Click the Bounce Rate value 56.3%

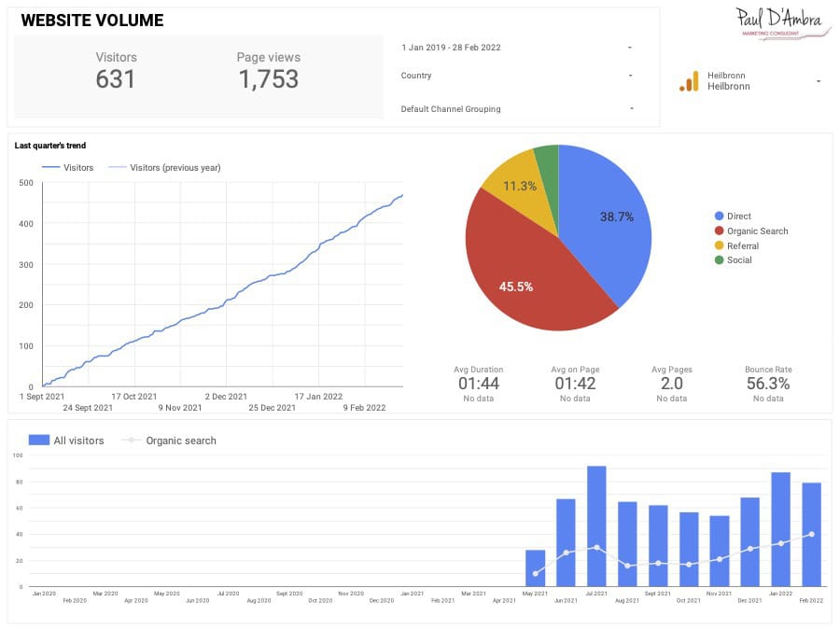point(768,384)
